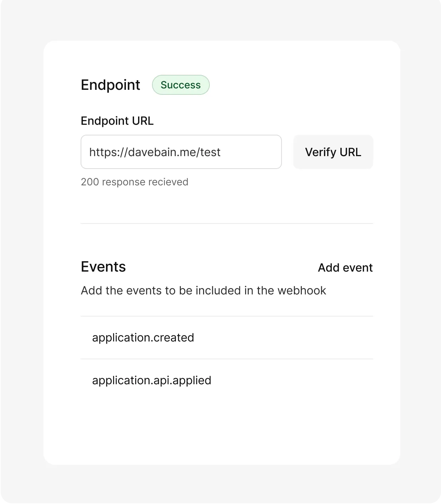Click Add event at top of Events list
441x504 pixels.
tap(345, 267)
